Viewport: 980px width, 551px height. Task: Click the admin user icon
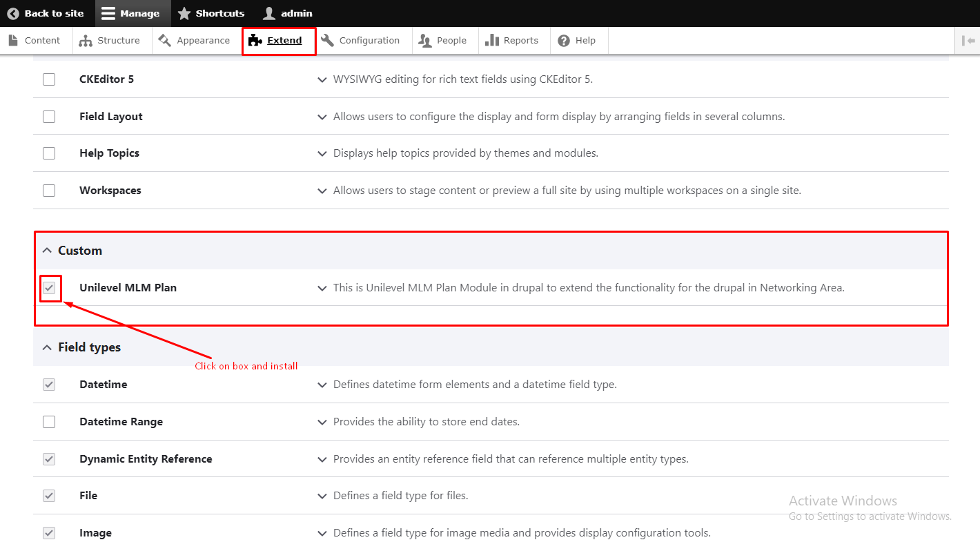269,13
